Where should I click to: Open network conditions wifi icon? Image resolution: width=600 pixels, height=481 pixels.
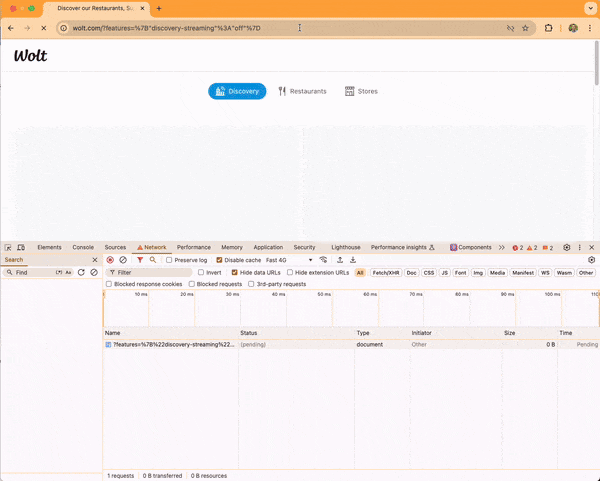[323, 260]
